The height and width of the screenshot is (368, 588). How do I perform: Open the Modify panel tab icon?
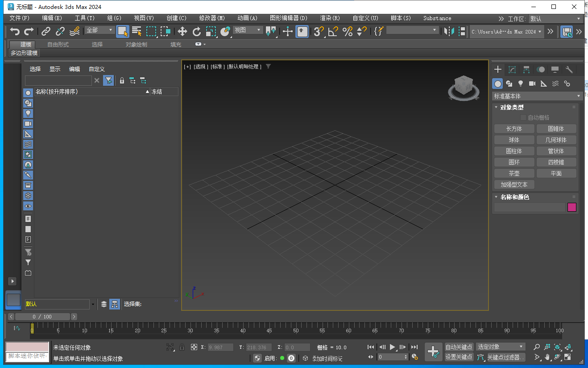pos(512,70)
